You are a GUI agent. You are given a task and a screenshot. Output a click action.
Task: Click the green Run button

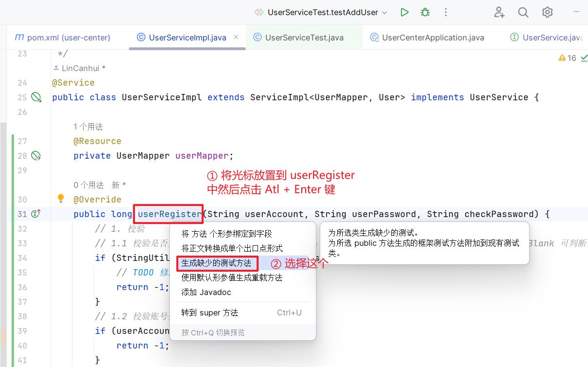404,12
